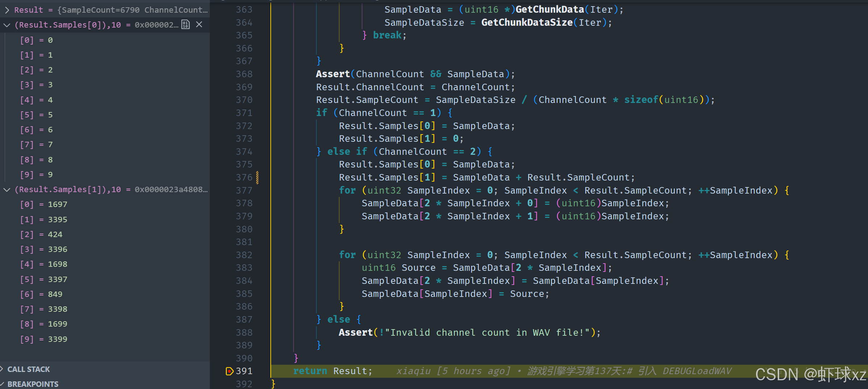Select watch item [2] = 424
The height and width of the screenshot is (389, 868).
[41, 235]
